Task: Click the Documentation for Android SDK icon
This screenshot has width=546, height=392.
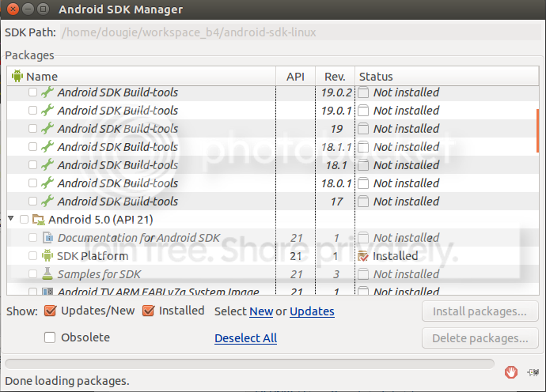Action: pos(47,238)
